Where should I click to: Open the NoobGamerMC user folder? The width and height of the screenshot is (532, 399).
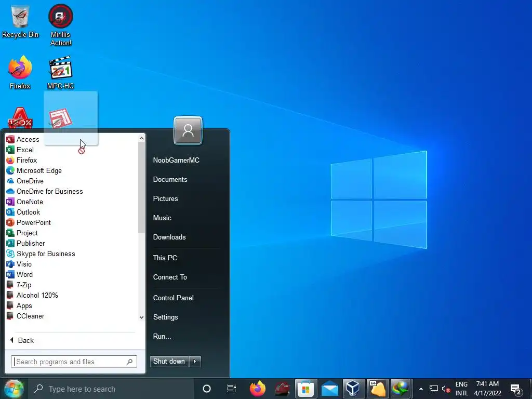[176, 160]
